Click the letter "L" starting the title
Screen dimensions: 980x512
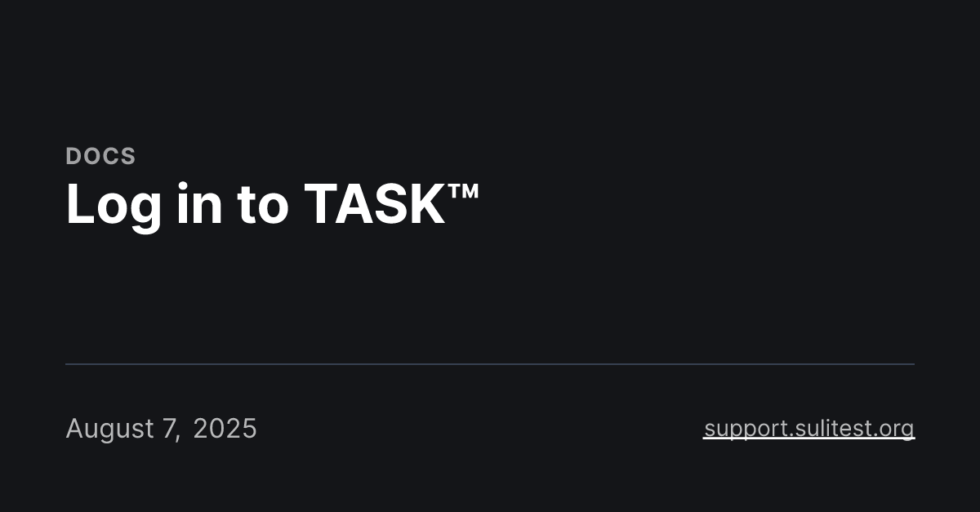coord(79,204)
